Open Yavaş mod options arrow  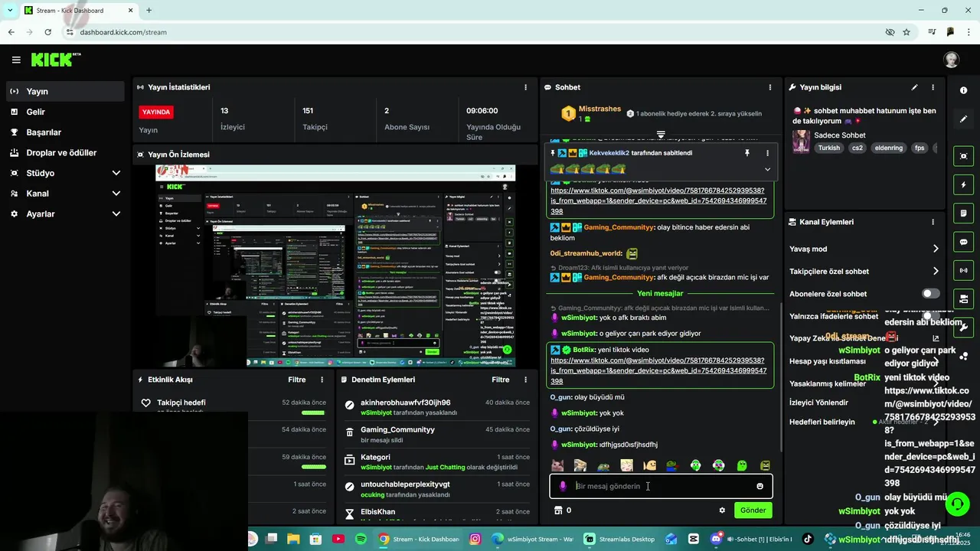coord(935,249)
